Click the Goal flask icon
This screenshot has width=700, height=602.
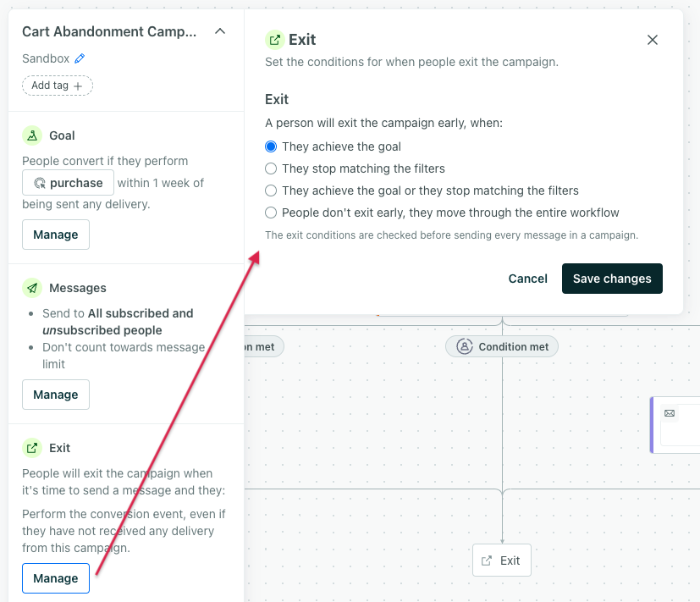pos(32,135)
